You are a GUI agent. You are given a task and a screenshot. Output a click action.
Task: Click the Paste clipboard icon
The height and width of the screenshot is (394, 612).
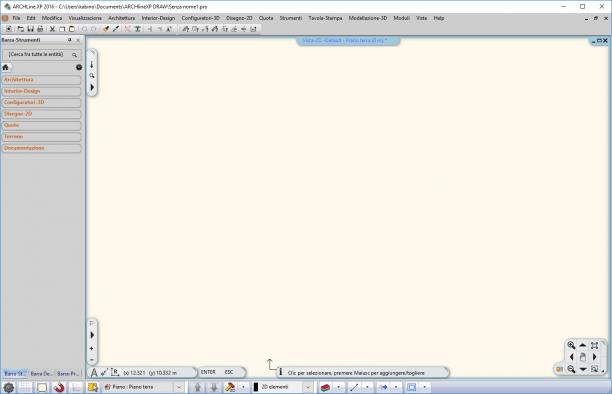[71, 29]
